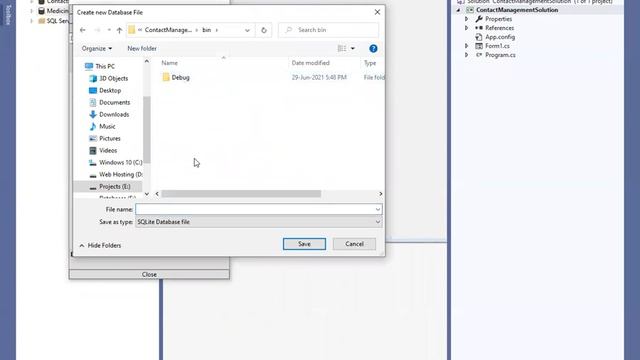Cancel the Create new Database dialog

[354, 244]
